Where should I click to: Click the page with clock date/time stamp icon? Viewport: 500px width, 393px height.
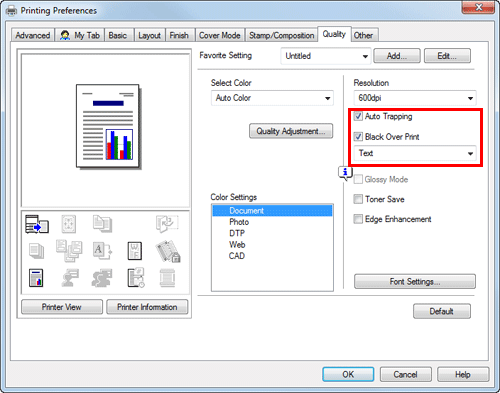[x=136, y=278]
